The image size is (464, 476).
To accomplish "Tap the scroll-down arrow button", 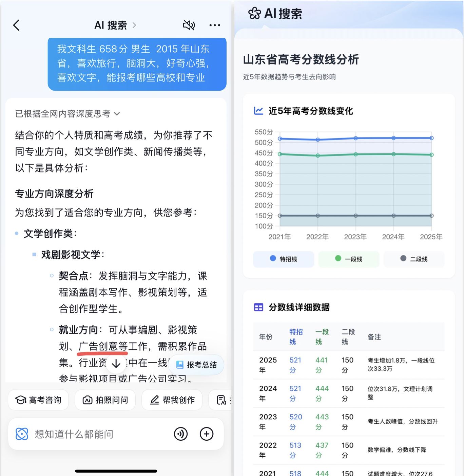I will coord(116,364).
